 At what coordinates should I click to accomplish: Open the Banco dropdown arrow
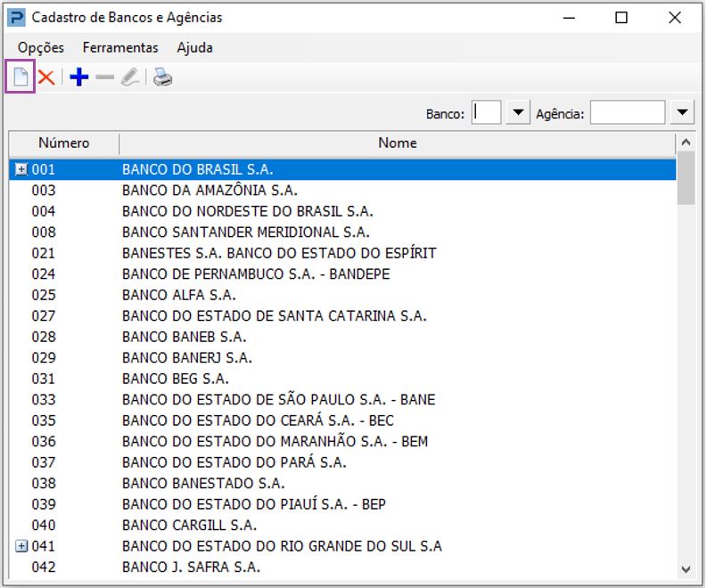pyautogui.click(x=518, y=112)
